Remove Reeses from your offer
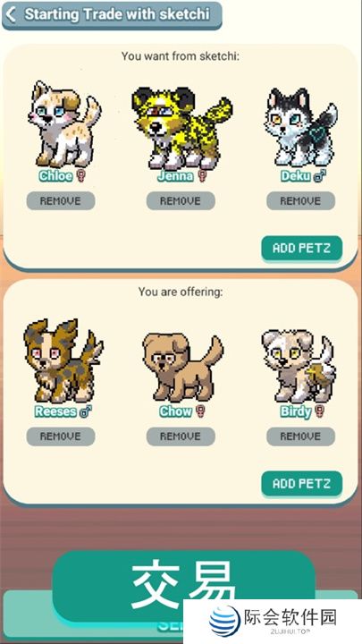The image size is (362, 644). click(61, 436)
